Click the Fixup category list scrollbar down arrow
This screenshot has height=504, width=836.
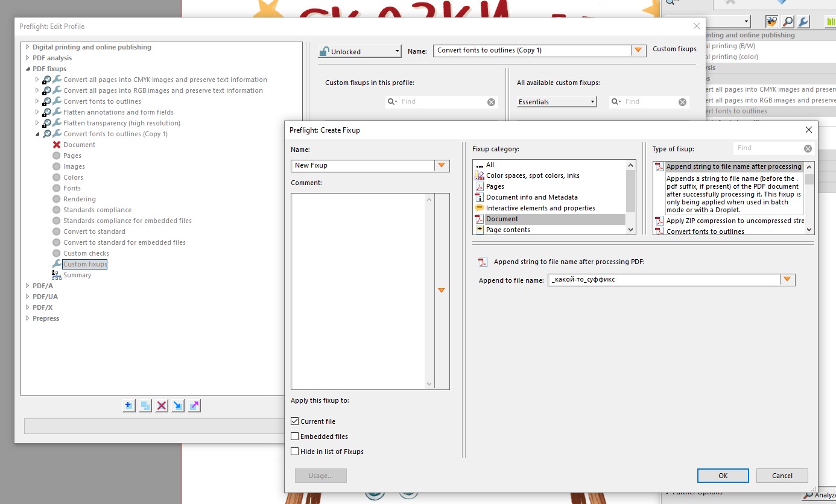(631, 229)
